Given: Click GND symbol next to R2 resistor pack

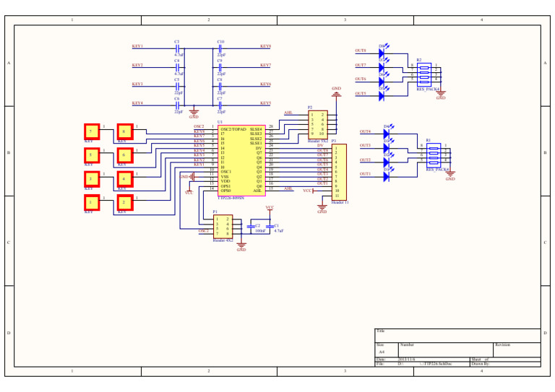Looking at the screenshot, I should (441, 95).
